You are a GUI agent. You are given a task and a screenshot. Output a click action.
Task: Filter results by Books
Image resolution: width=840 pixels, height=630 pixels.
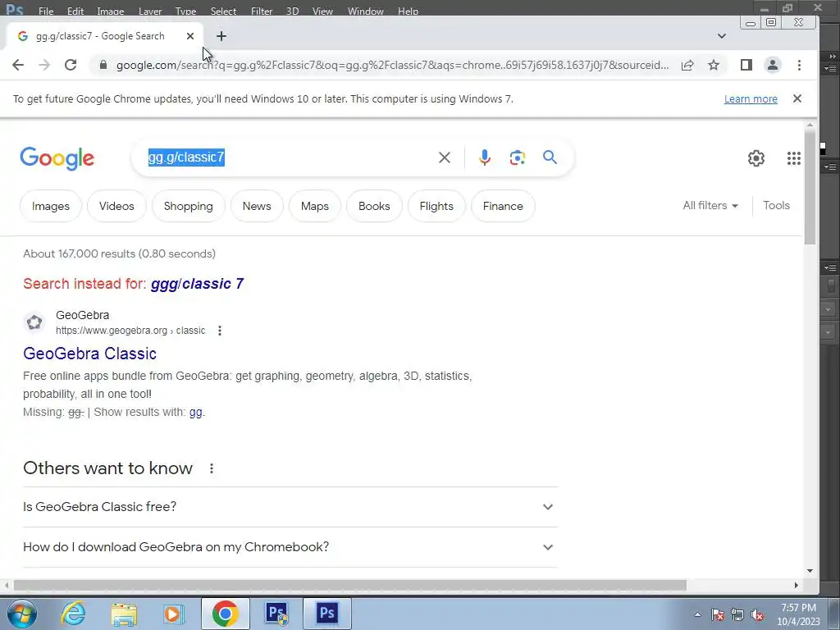click(374, 206)
